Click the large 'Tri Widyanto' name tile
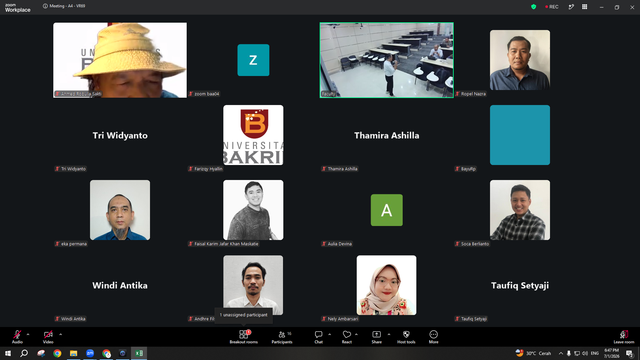640x360 pixels. click(120, 136)
